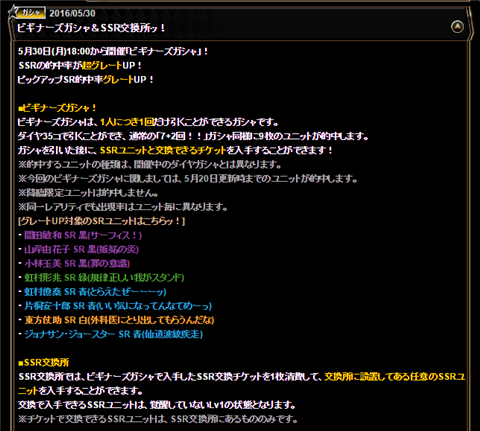Select the green unit 虹村形兆 SR 緑

click(104, 278)
